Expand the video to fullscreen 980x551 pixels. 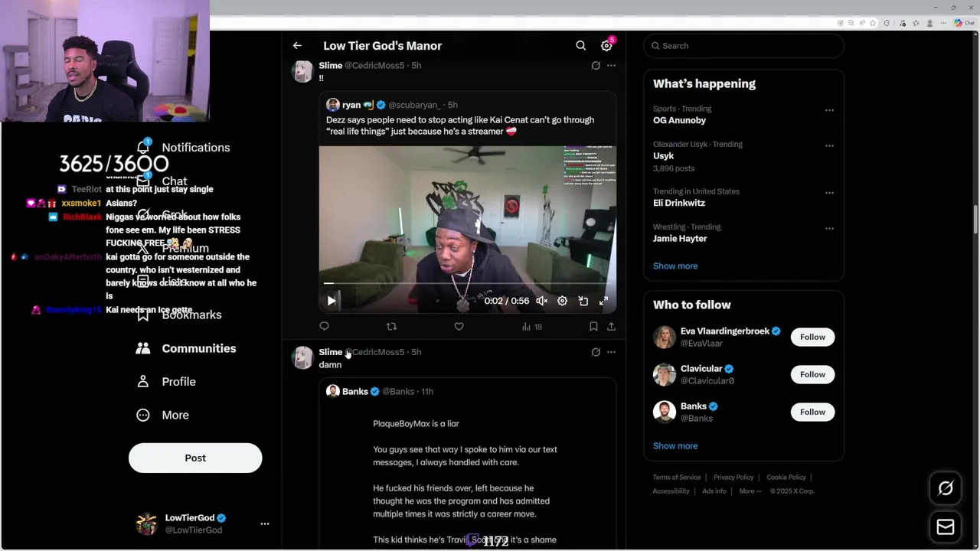click(603, 302)
